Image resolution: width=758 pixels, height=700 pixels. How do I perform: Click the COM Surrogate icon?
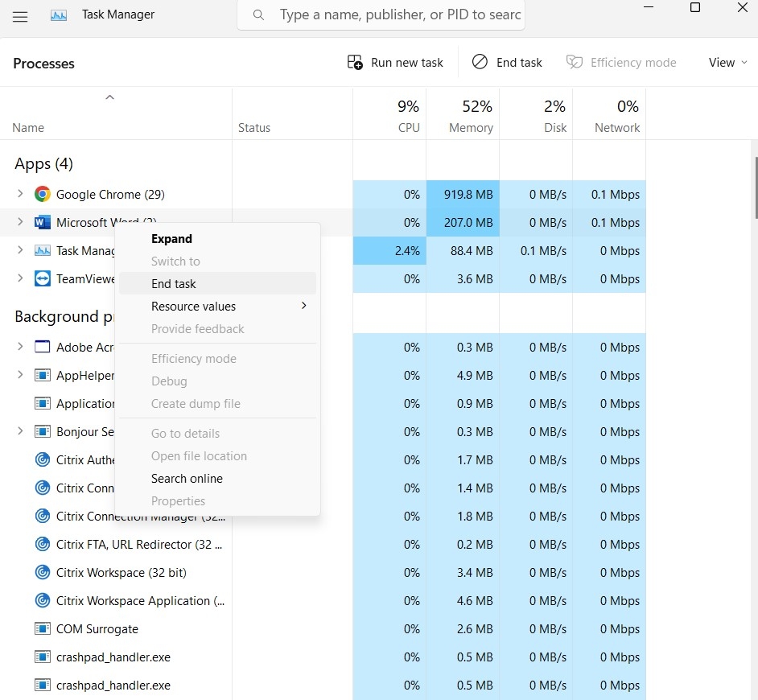point(43,628)
